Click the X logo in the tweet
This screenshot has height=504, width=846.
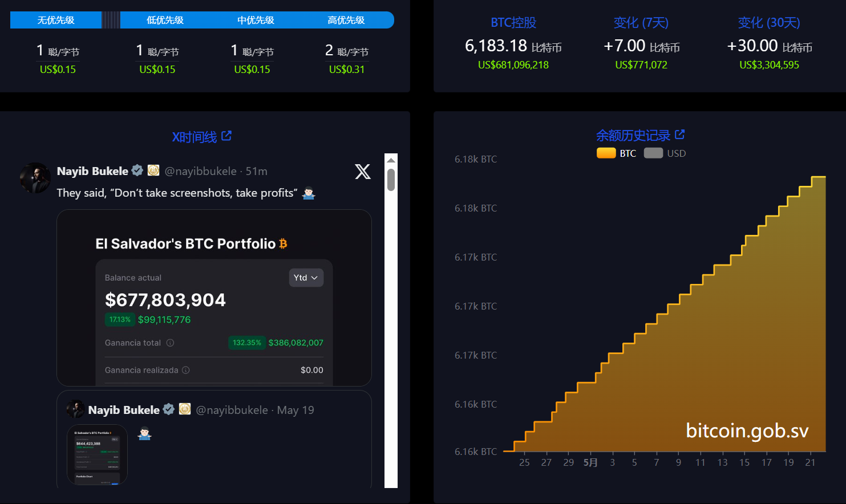coord(363,171)
